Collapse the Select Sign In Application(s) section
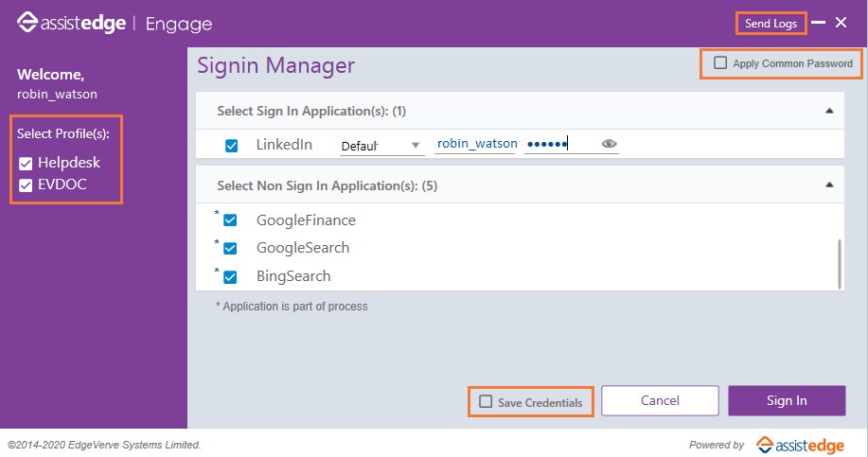The image size is (868, 457). pos(829,111)
